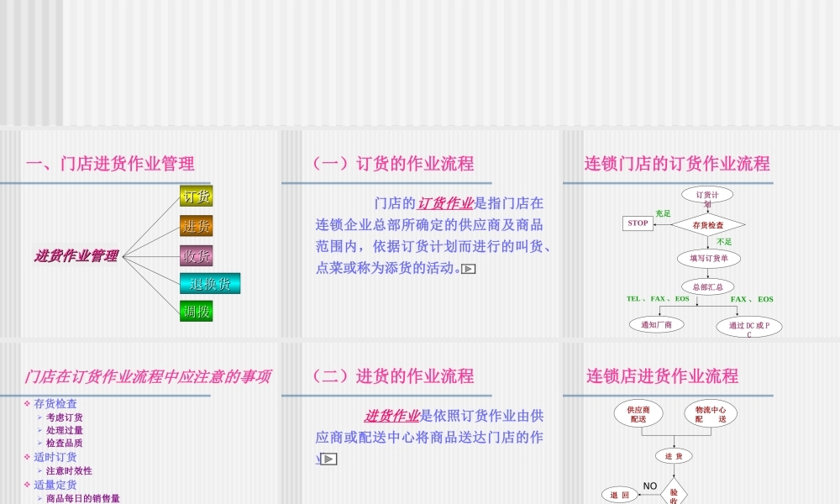Image resolution: width=840 pixels, height=504 pixels.
Task: Select the 处理过量 sub-bullet
Action: click(x=65, y=430)
